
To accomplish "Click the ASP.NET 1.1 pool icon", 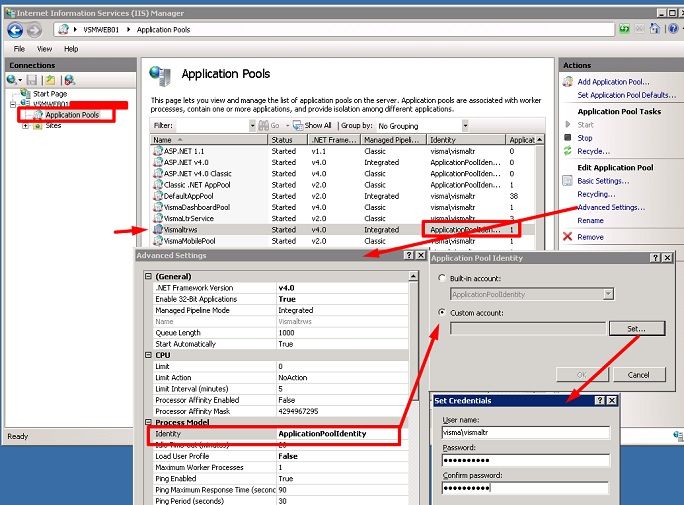I will [157, 151].
